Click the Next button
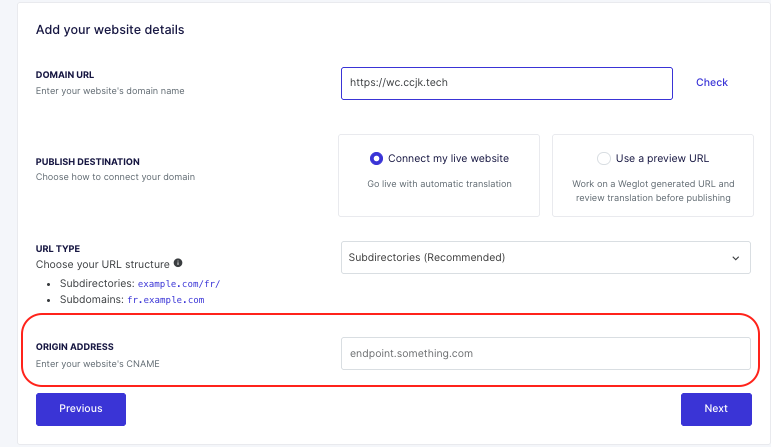Screen dimensions: 771x447 click(x=716, y=409)
